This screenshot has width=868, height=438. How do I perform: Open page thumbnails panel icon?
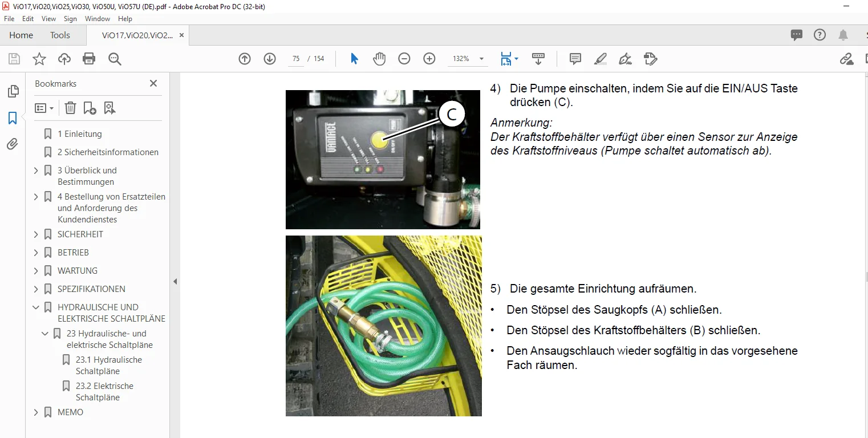click(13, 91)
